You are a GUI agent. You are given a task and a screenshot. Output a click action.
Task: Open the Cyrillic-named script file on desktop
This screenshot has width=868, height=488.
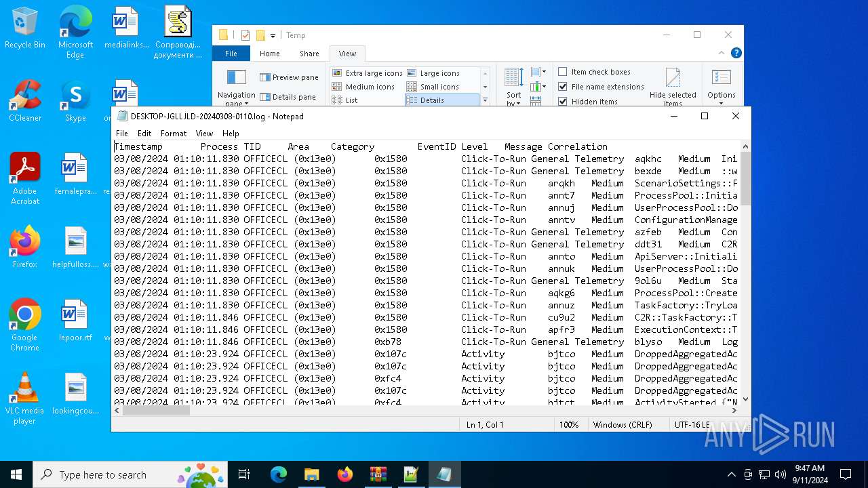(178, 33)
